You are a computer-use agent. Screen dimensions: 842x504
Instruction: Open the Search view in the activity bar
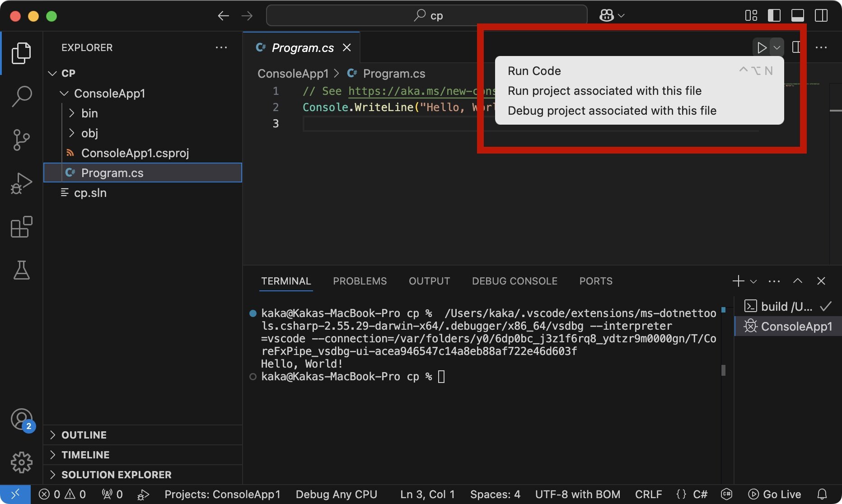click(x=21, y=96)
